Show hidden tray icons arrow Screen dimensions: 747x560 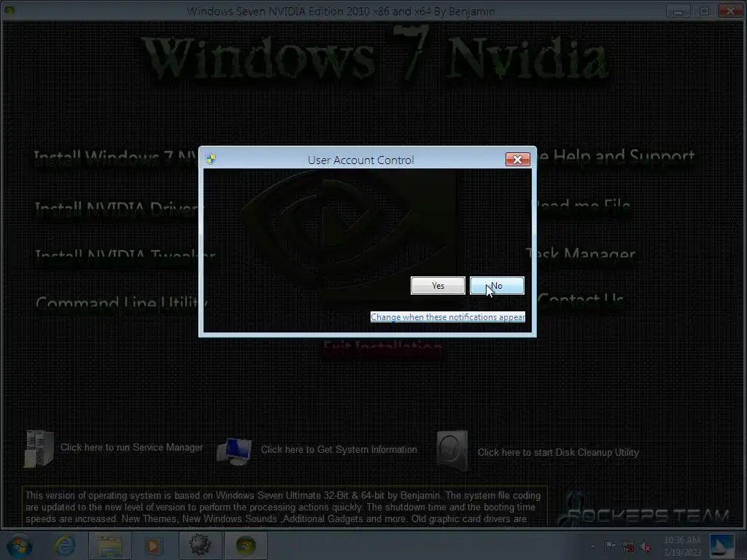pyautogui.click(x=592, y=546)
